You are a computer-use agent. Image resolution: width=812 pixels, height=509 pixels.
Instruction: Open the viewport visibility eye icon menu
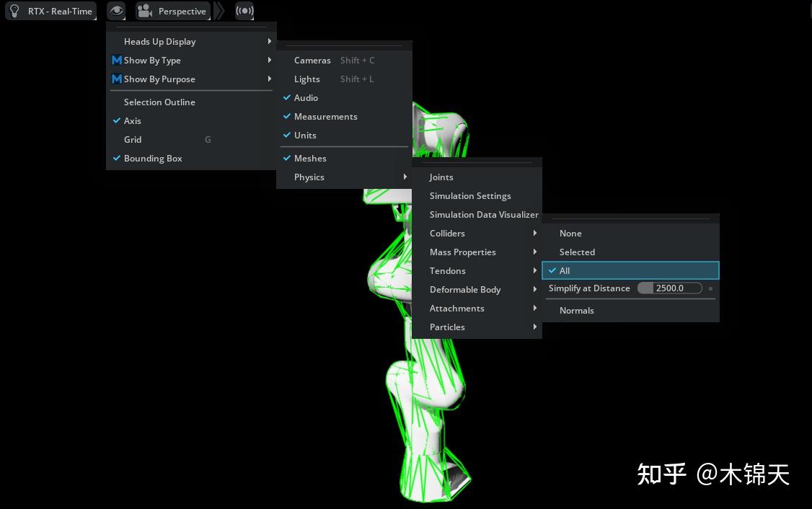(x=115, y=11)
